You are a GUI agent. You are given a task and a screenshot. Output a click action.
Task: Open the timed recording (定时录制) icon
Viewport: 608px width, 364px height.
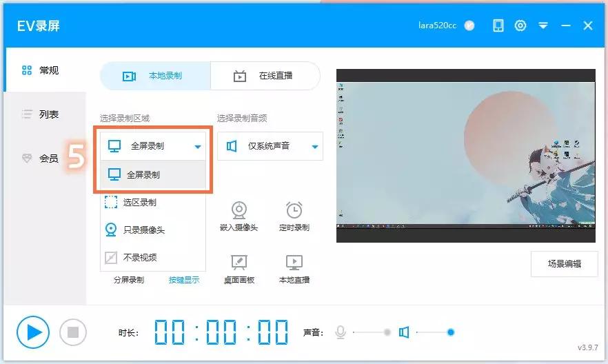(294, 210)
